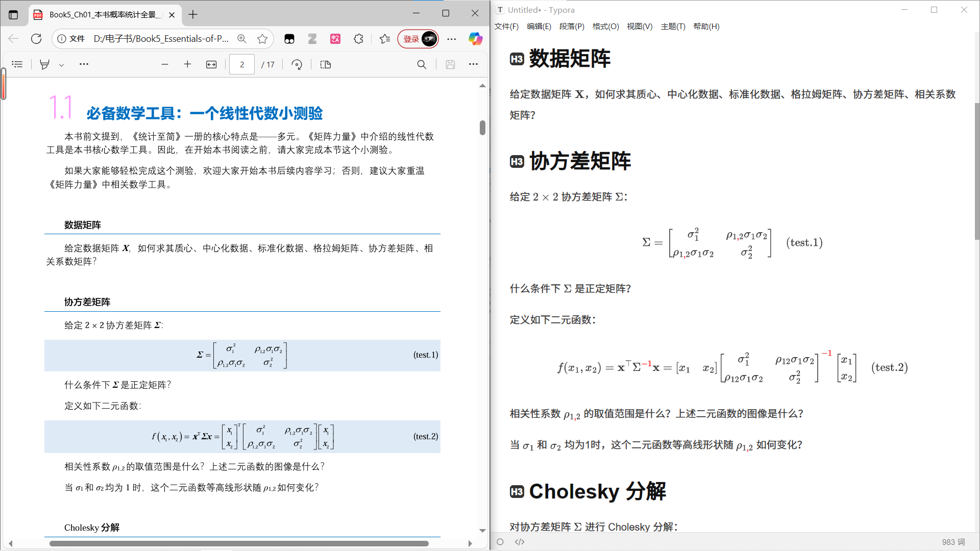Search within the PDF document

(422, 64)
